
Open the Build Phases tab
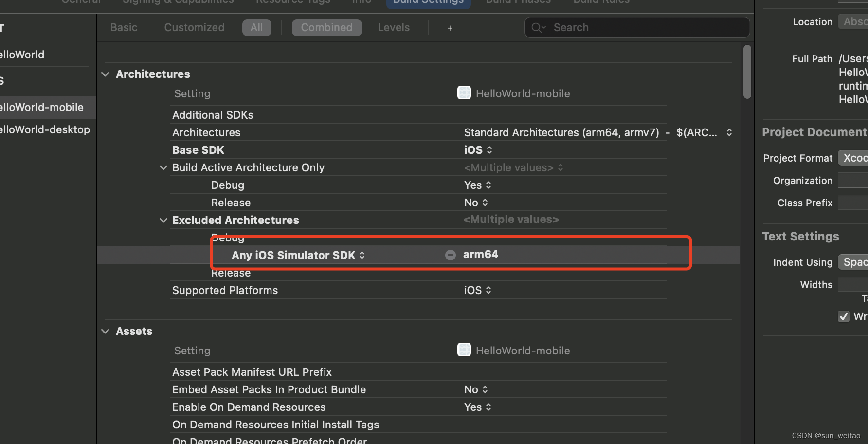(x=518, y=2)
